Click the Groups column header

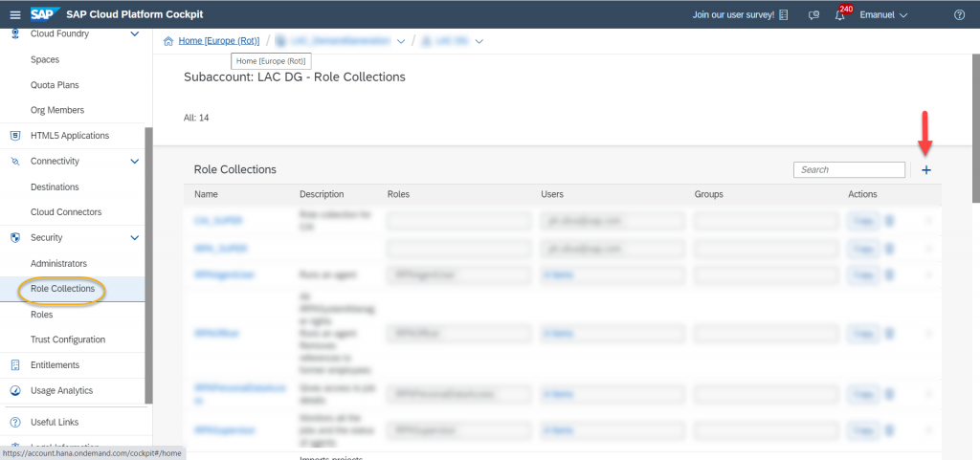coord(709,194)
